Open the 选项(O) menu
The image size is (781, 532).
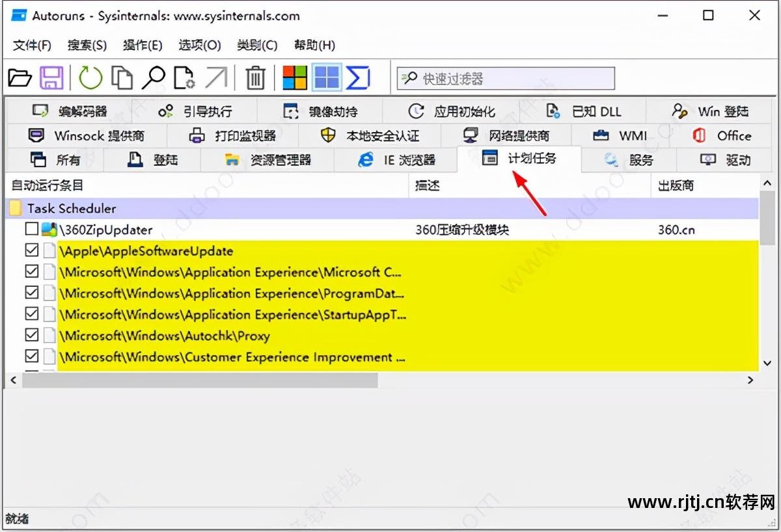click(x=200, y=45)
